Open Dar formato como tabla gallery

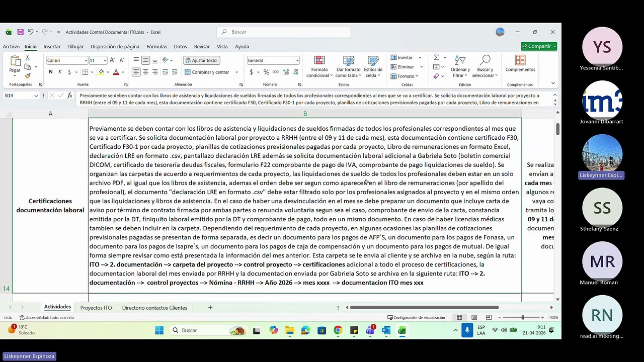click(348, 66)
